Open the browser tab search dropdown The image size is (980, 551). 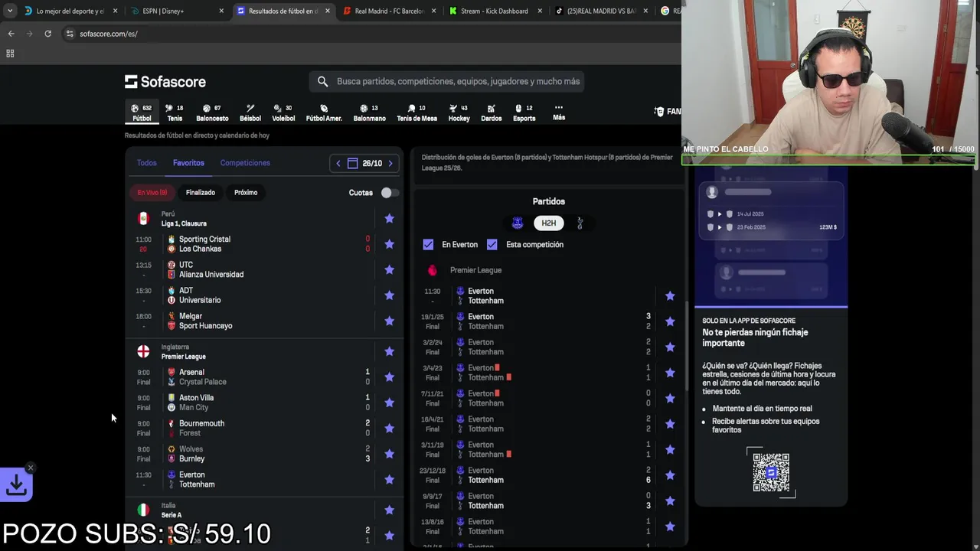10,11
